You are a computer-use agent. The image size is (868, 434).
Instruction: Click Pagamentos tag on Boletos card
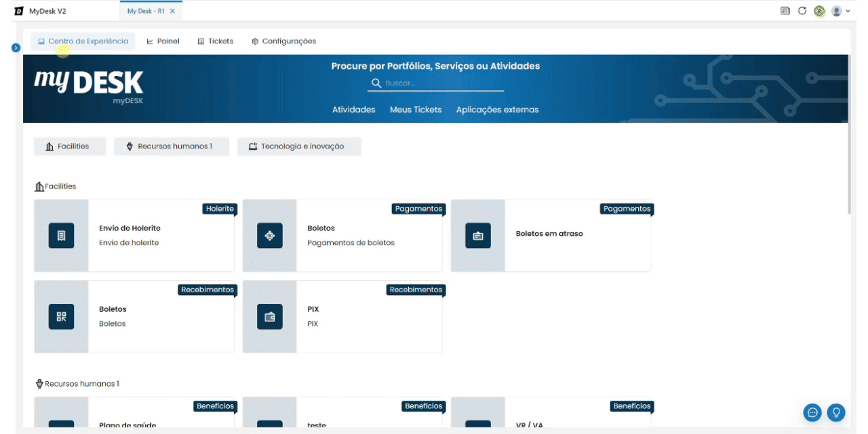(x=418, y=209)
